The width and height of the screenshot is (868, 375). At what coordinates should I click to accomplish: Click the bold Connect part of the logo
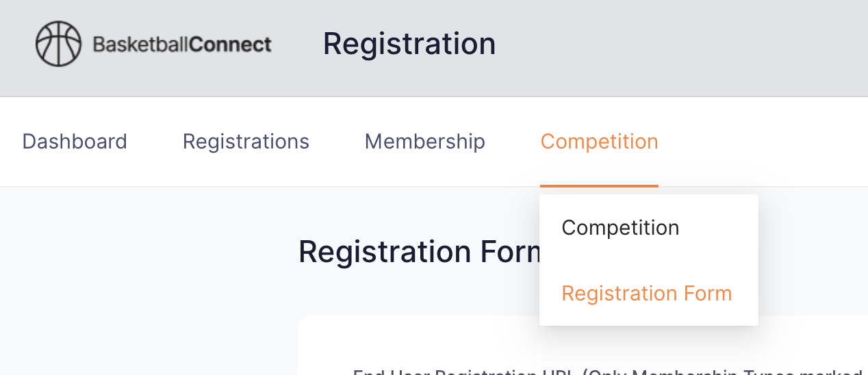tap(230, 45)
